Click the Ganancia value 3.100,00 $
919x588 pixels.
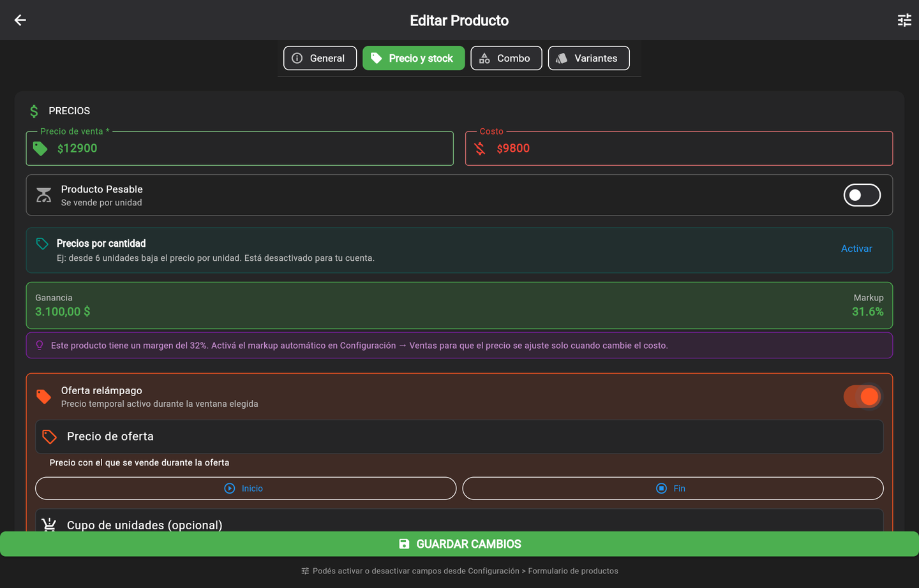coord(63,312)
